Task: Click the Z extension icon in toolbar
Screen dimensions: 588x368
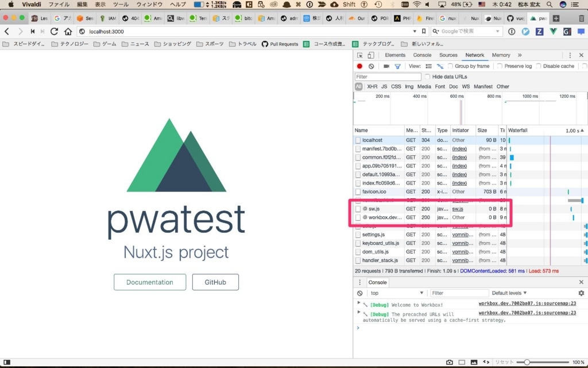Action: pos(539,32)
